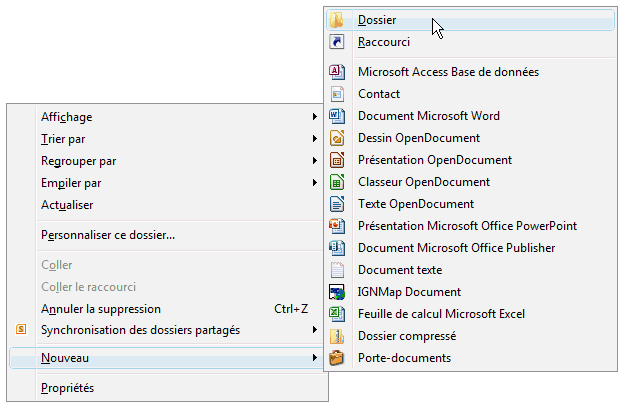This screenshot has height=409, width=623.
Task: Click the Microsoft Access database icon
Action: tap(337, 72)
